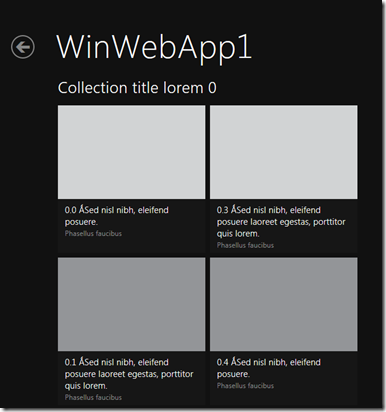Click 'posuere.' text line in item 0.0
Viewport: 386px width, 412px height.
[x=81, y=222]
